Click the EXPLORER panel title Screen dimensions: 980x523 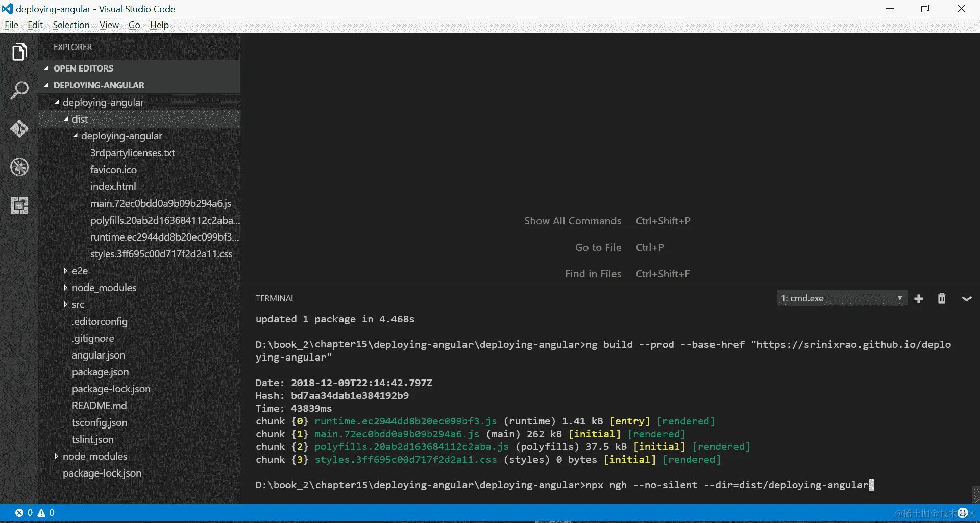click(x=73, y=47)
